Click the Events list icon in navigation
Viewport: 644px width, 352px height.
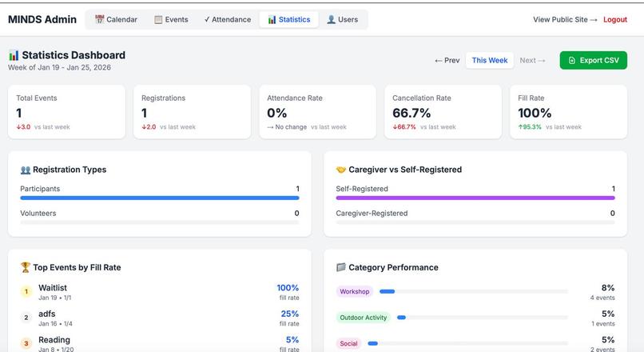click(158, 19)
